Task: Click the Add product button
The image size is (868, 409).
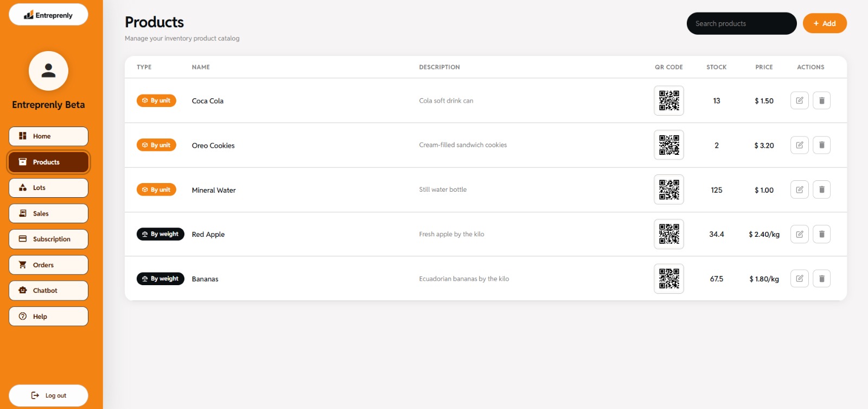Action: (x=825, y=23)
